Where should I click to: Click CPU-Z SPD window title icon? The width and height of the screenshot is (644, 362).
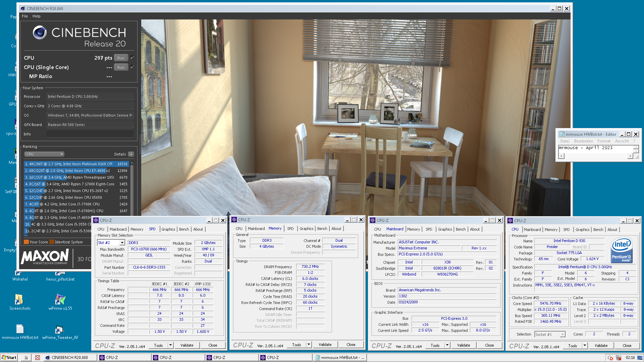coord(96,220)
